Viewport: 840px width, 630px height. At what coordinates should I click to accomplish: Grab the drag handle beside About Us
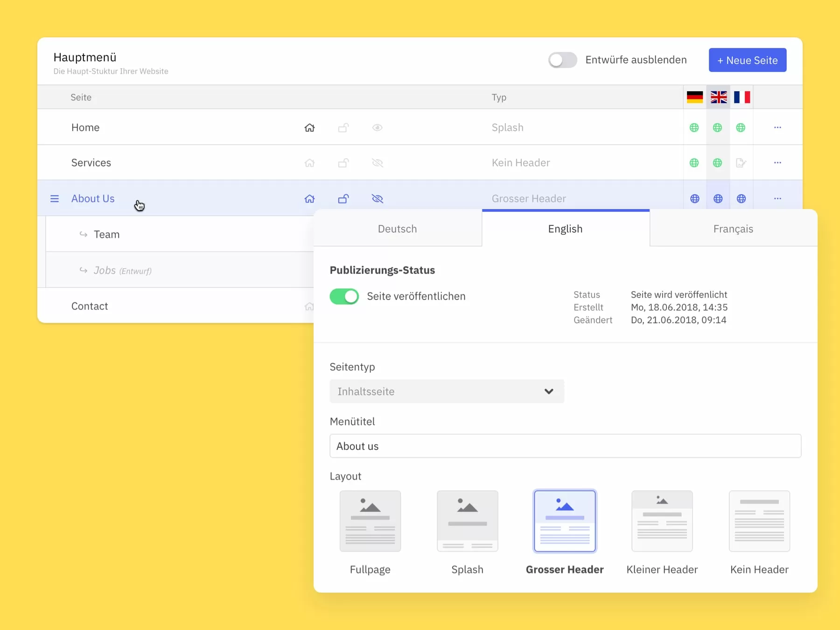click(55, 199)
